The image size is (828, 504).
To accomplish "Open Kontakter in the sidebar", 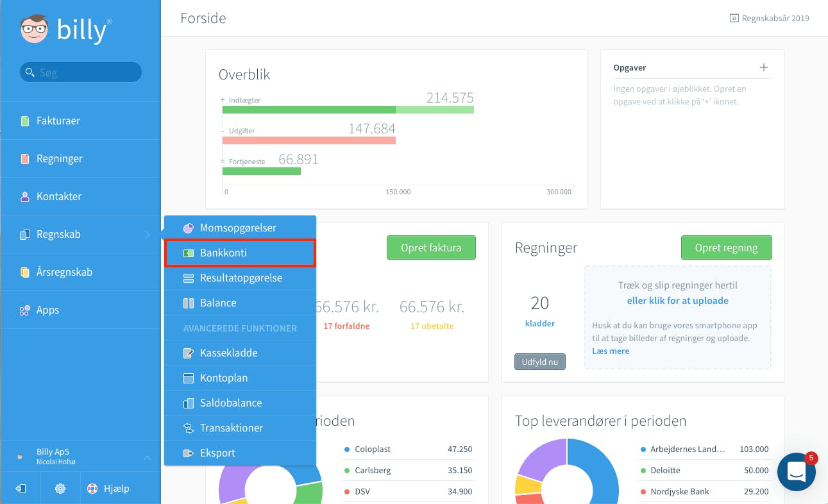I will pos(81,196).
